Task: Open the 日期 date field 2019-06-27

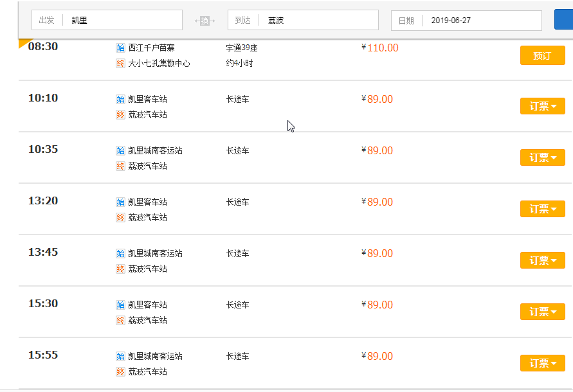Action: pos(466,21)
